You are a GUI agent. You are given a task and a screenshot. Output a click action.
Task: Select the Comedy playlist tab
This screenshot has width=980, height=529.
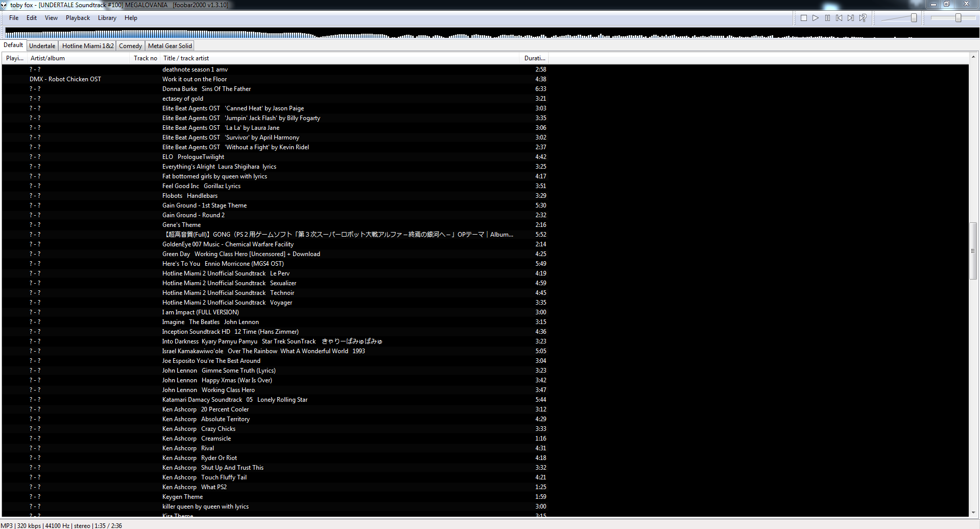click(130, 46)
